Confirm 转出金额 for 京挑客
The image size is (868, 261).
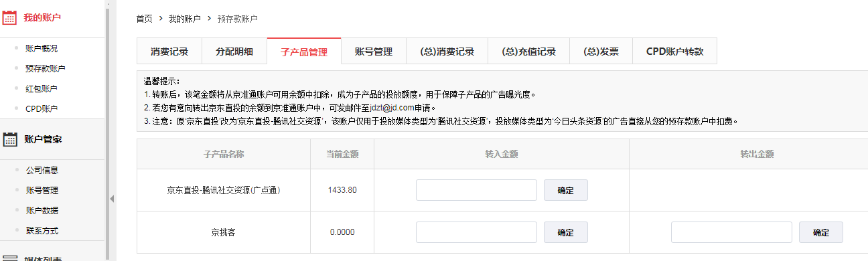(820, 232)
